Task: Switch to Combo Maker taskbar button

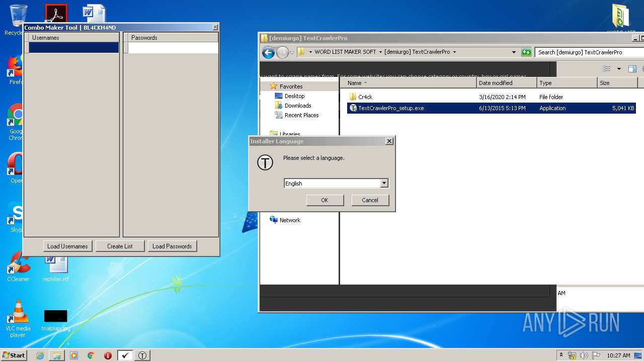Action: click(125, 355)
